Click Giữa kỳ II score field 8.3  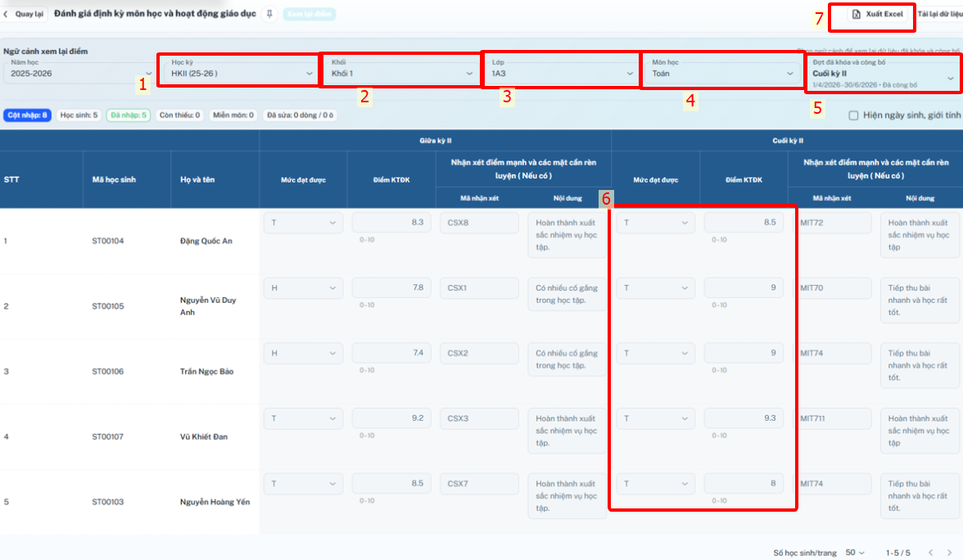tap(391, 223)
